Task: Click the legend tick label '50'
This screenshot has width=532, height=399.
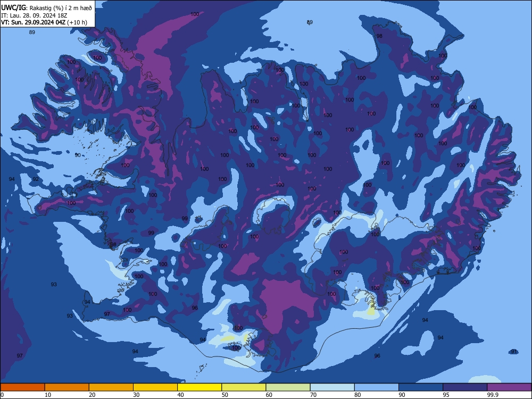Action: (225, 395)
